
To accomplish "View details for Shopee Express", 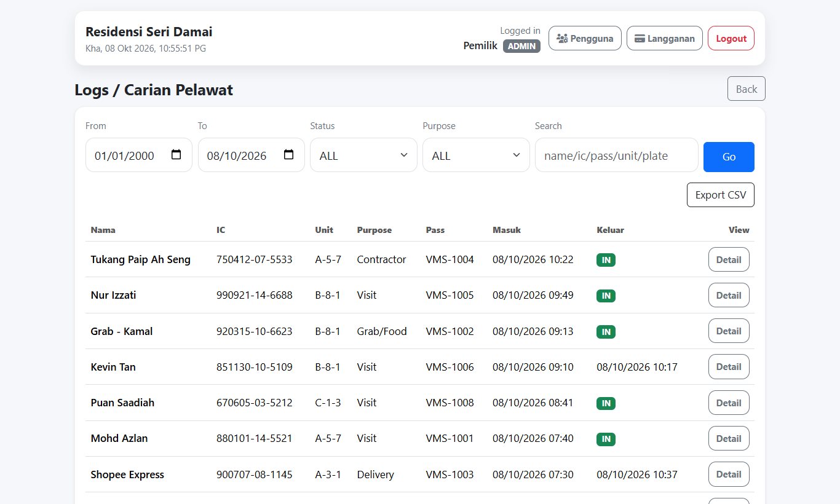I will point(729,474).
